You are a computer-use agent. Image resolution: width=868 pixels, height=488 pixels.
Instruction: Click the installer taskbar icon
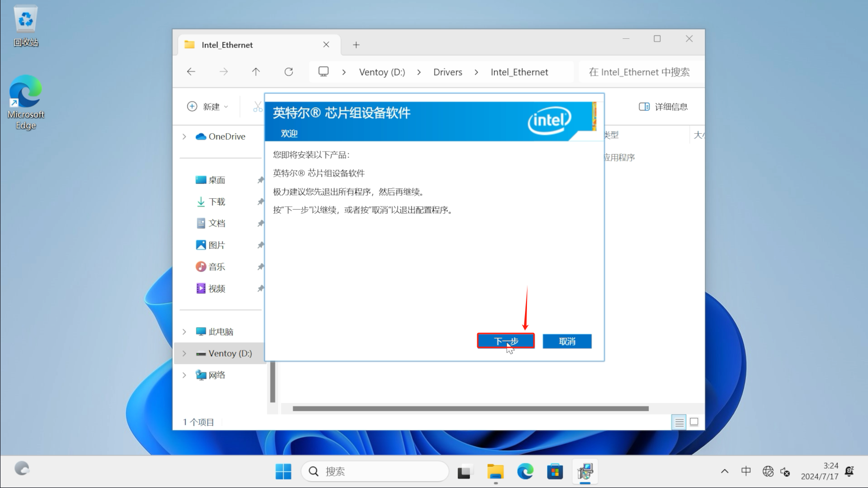tap(585, 472)
